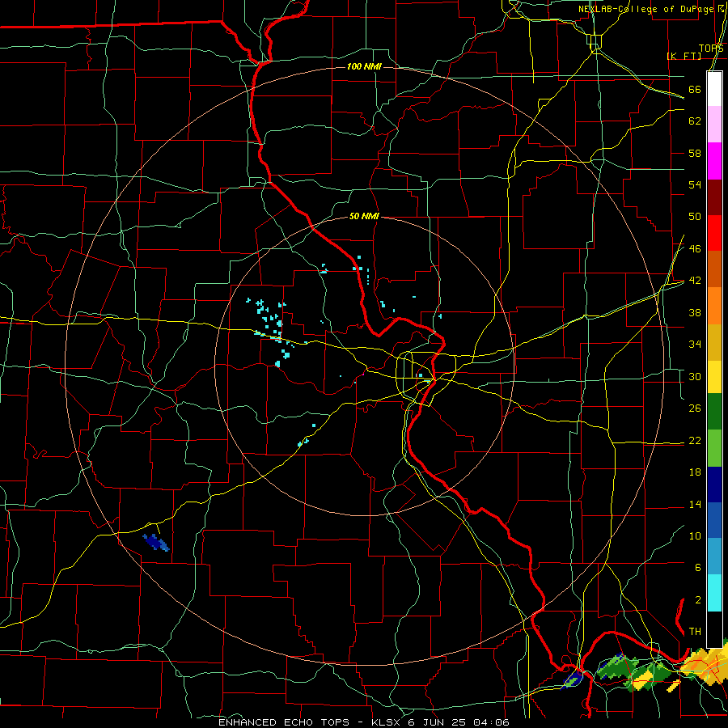Select the light orange legend swatch
Screen dimensions: 728x728
tap(714, 305)
